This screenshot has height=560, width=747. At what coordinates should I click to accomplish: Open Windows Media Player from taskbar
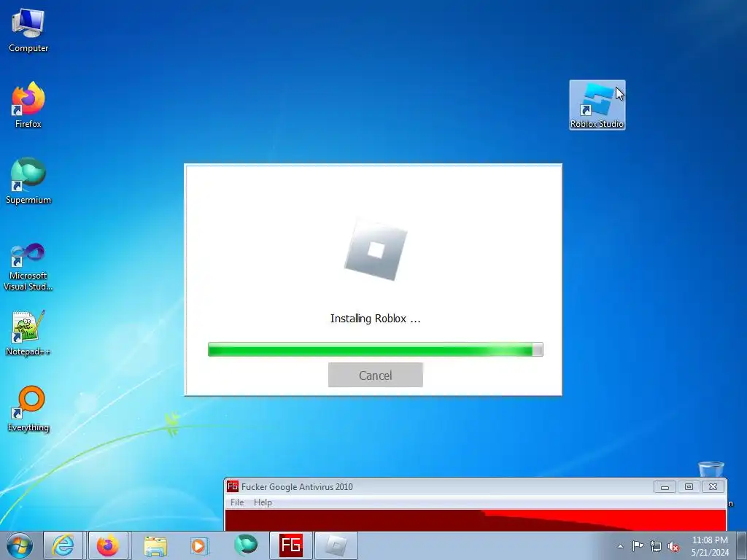coord(198,545)
